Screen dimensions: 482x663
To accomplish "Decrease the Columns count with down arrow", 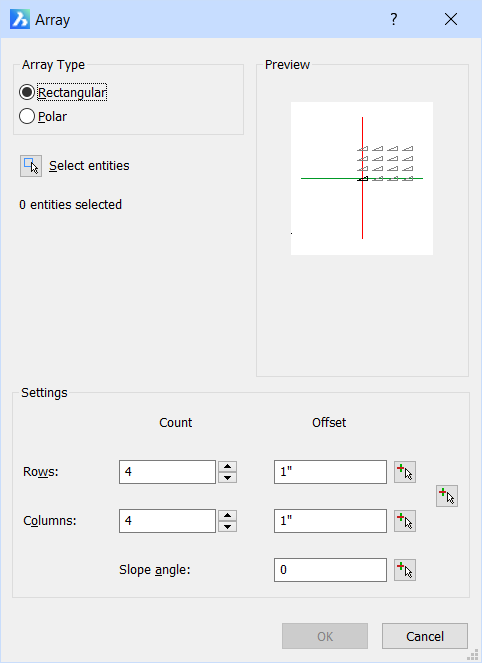I will [x=227, y=527].
